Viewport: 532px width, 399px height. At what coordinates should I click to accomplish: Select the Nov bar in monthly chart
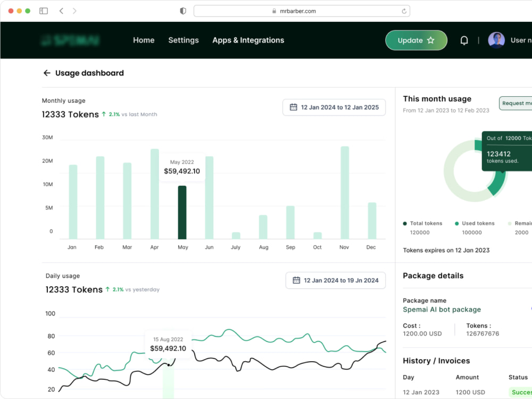tap(345, 193)
